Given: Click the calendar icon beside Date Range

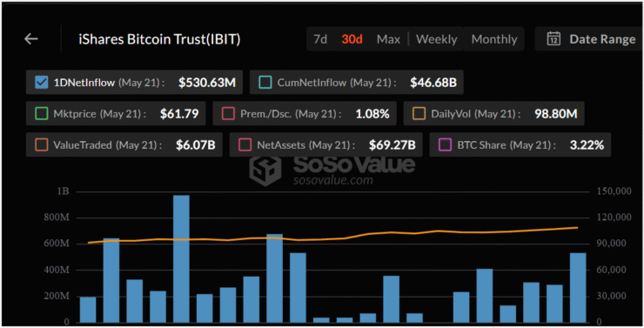Looking at the screenshot, I should (x=553, y=38).
